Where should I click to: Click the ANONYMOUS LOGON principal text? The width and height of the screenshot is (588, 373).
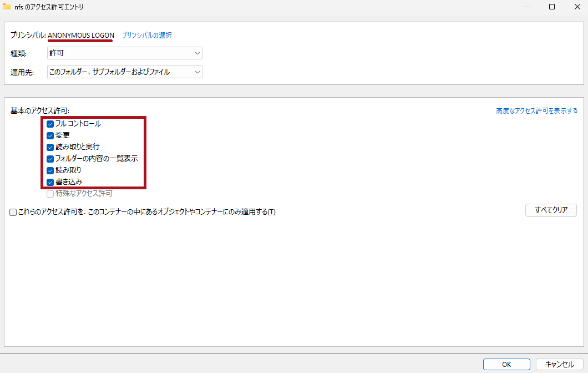tap(81, 36)
